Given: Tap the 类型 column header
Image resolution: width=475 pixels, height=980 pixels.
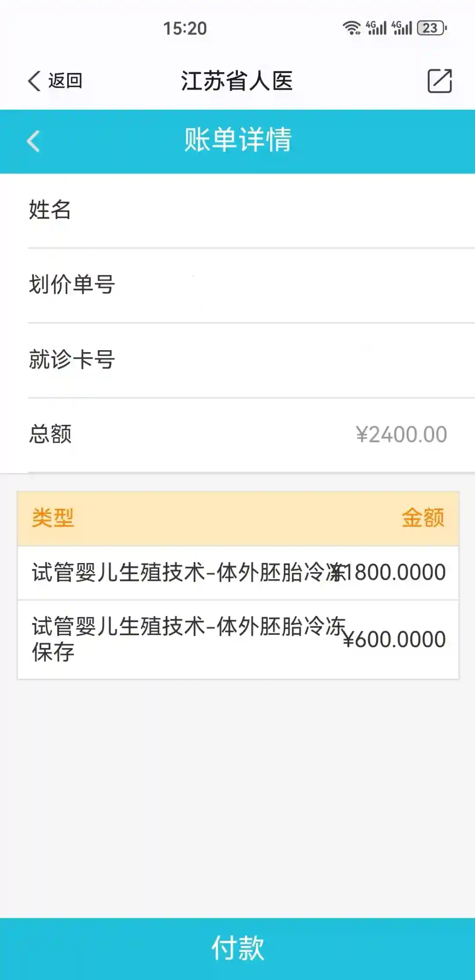Looking at the screenshot, I should tap(53, 518).
